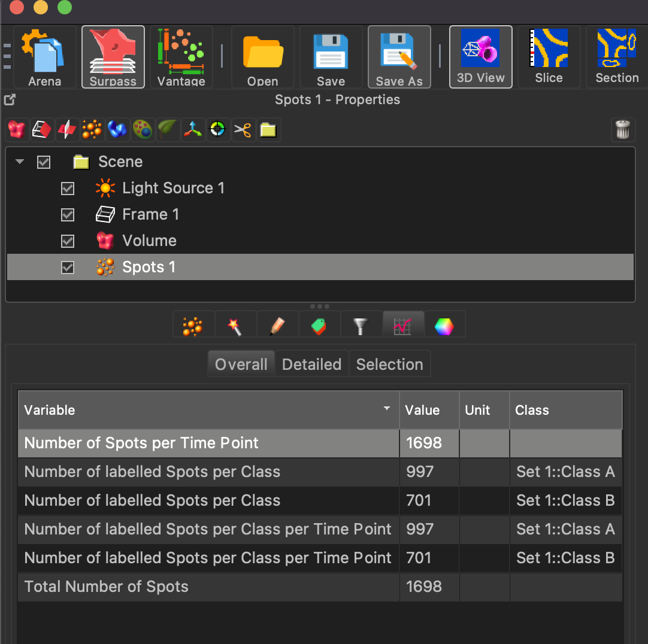648x644 pixels.
Task: Open Variable column sort dropdown arrow
Action: point(387,408)
